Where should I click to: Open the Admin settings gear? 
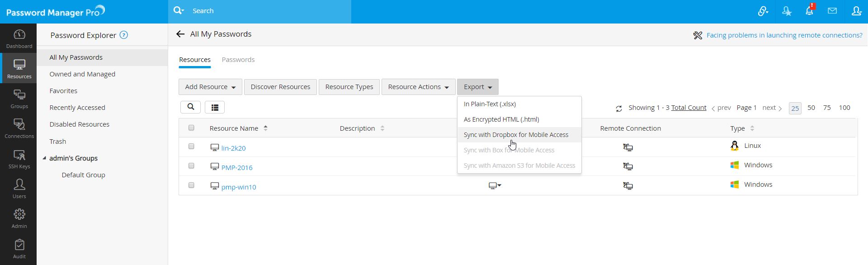[x=19, y=219]
